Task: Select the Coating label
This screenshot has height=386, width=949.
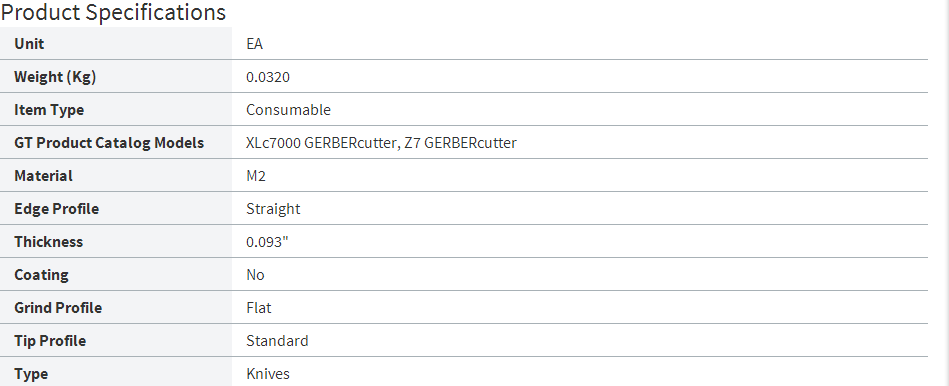Action: [41, 275]
